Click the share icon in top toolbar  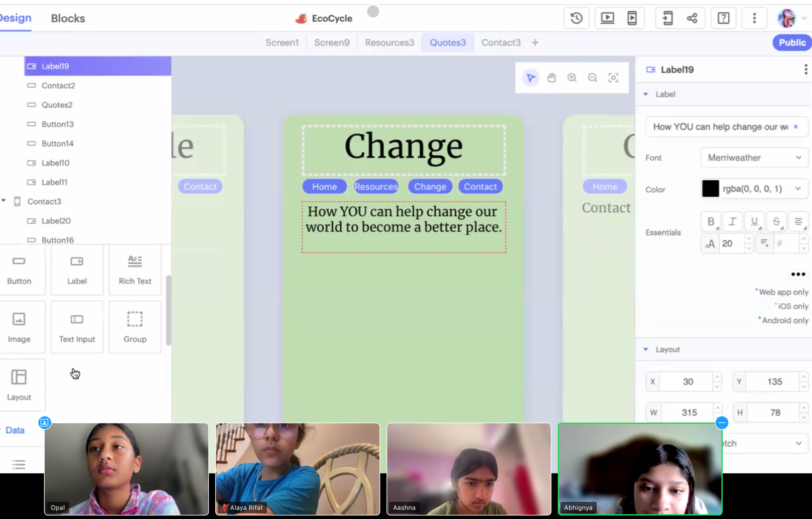tap(692, 18)
